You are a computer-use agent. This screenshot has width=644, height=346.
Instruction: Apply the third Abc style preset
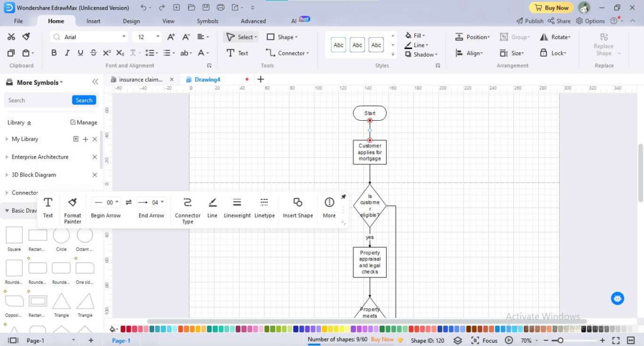tap(376, 45)
